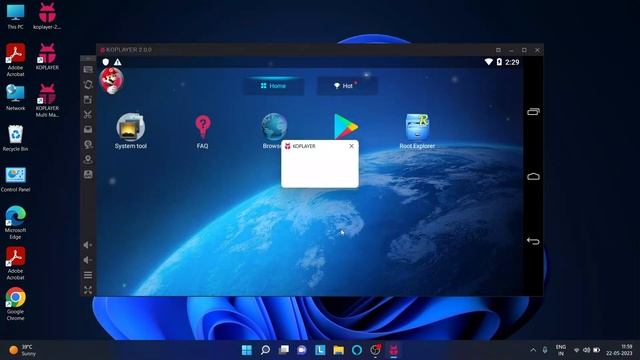Open Microsoft Edge desktop shortcut
This screenshot has height=360, width=640.
tap(16, 222)
